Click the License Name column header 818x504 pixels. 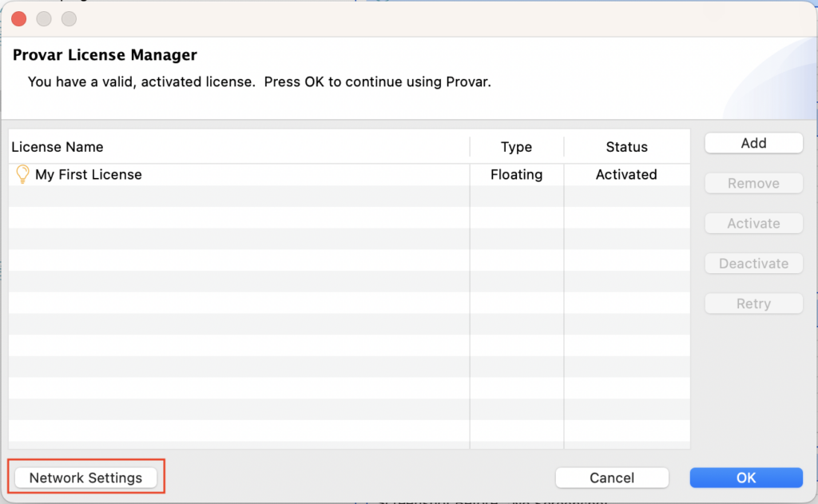point(57,147)
